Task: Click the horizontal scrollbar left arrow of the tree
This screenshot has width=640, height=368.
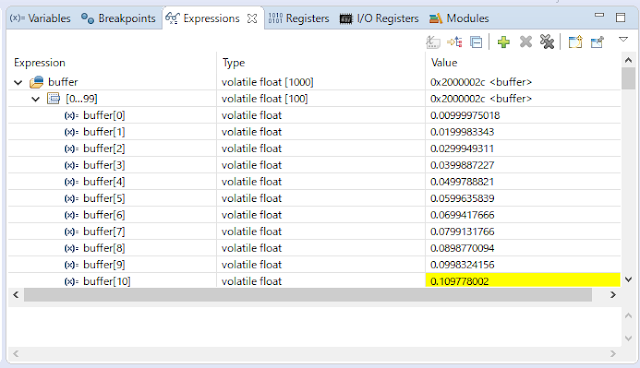Action: click(x=16, y=295)
